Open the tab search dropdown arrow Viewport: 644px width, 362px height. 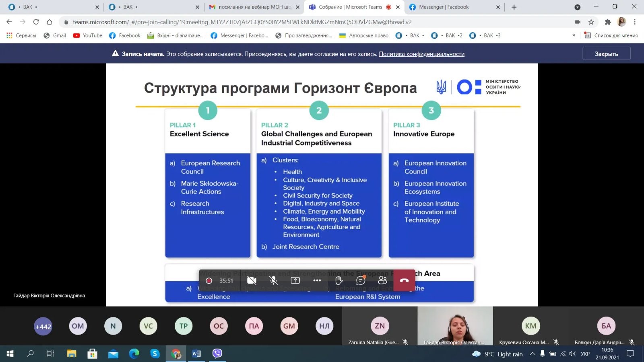(577, 7)
